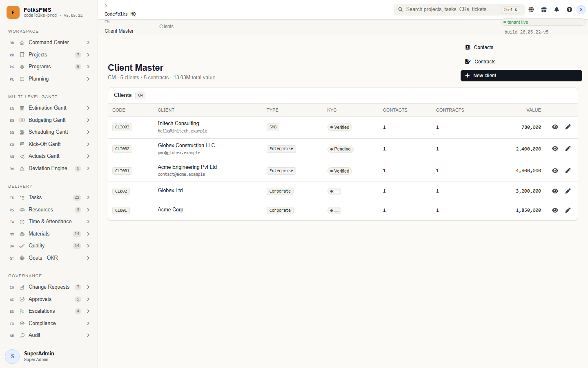View Globex Construction LLC via eye icon

pos(555,149)
